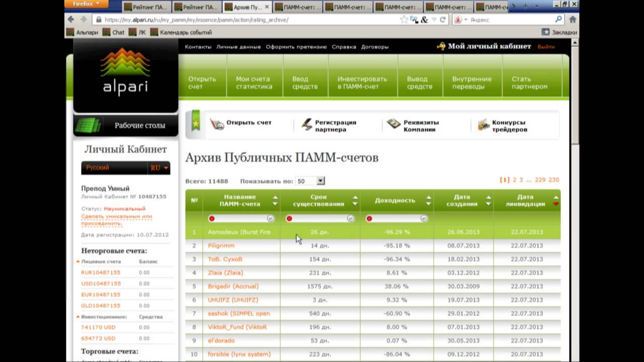644x362 pixels.
Task: Click the star favorites icon in quick-link bar
Action: point(196,124)
